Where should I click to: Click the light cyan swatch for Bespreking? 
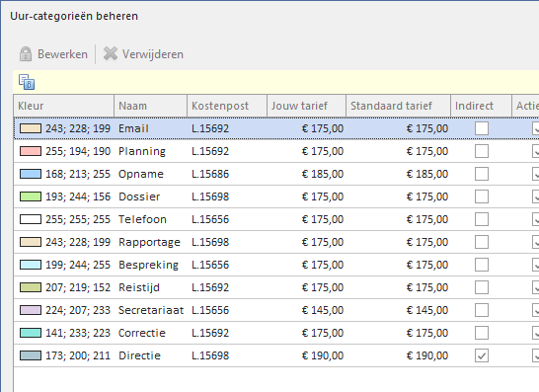(31, 265)
